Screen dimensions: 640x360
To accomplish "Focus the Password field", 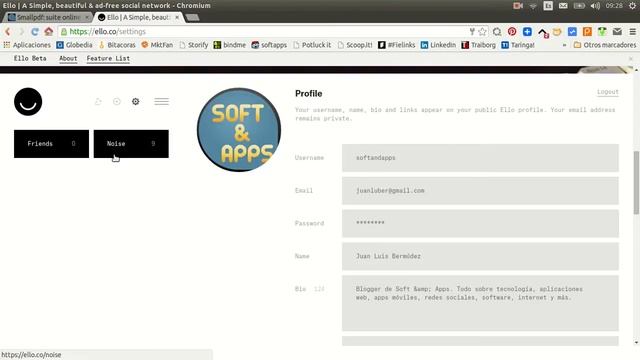I will click(x=480, y=223).
